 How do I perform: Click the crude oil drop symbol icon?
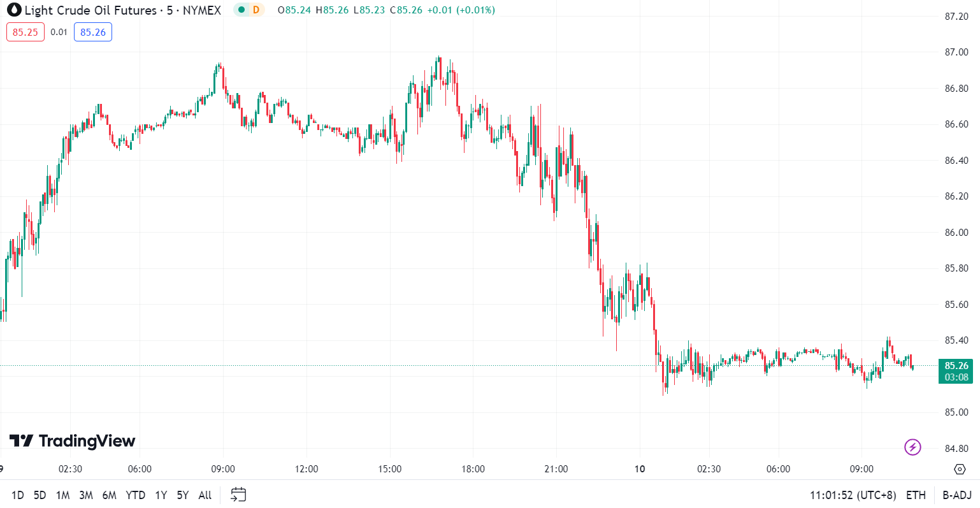(14, 10)
